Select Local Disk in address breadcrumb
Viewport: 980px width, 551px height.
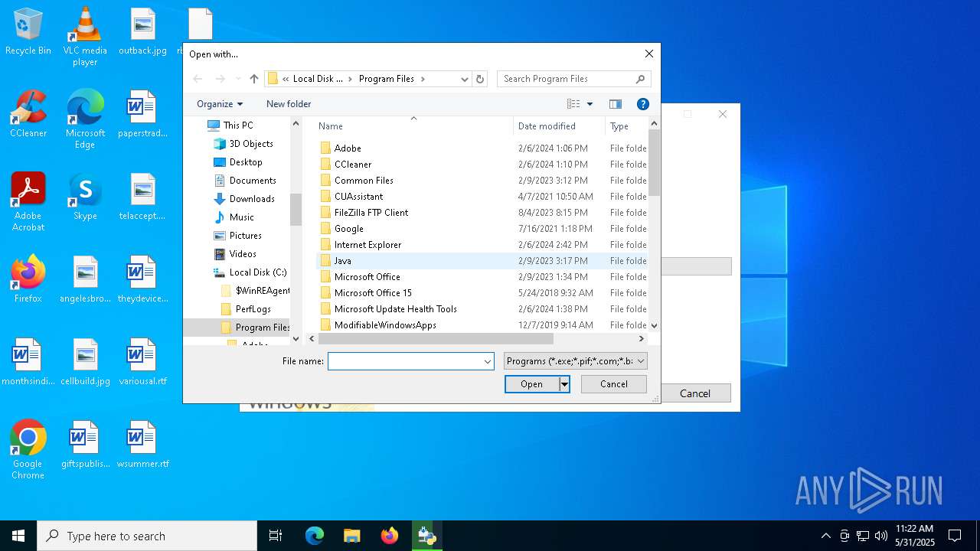click(x=318, y=79)
